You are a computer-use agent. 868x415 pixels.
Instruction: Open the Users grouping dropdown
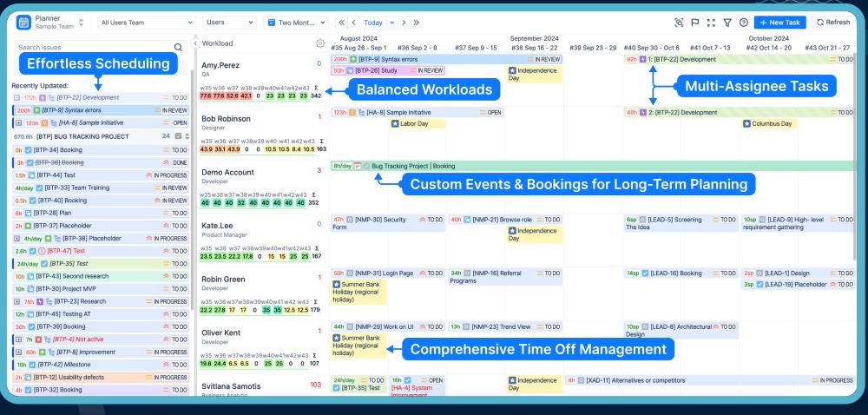coord(228,23)
